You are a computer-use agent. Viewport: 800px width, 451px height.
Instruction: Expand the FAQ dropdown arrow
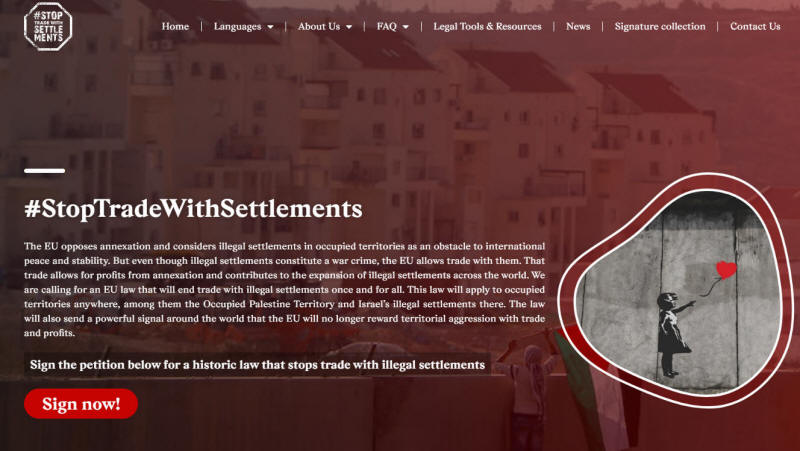click(x=406, y=27)
